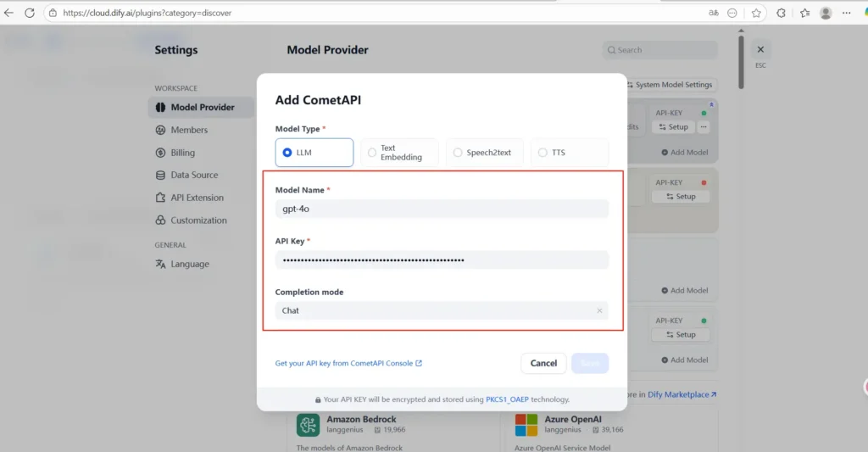
Task: Go to Billing settings section
Action: pyautogui.click(x=182, y=153)
